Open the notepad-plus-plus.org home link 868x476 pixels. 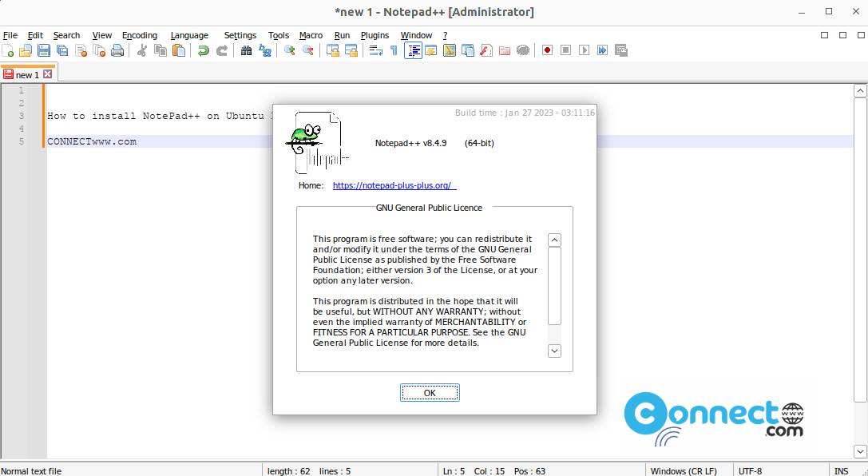[x=393, y=185]
